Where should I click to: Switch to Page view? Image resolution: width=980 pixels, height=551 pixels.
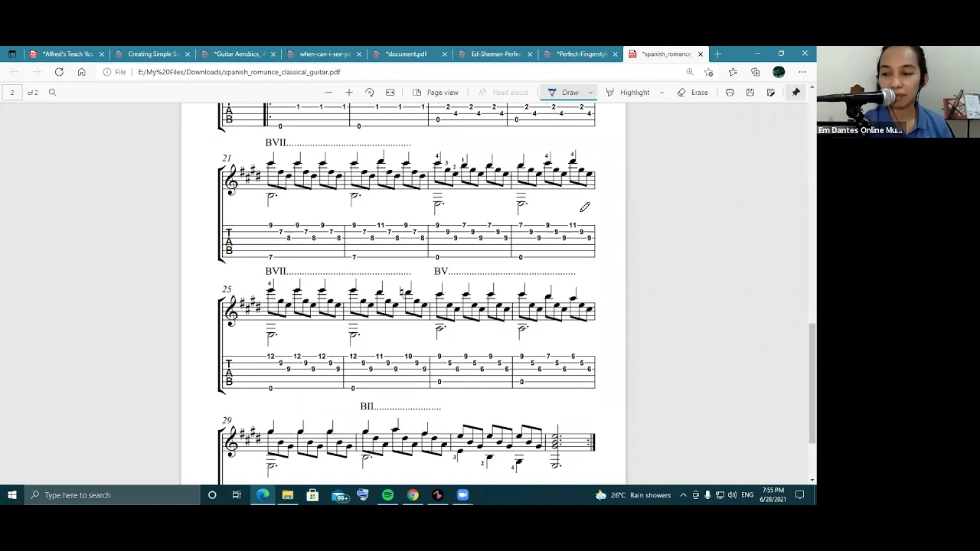pyautogui.click(x=435, y=93)
